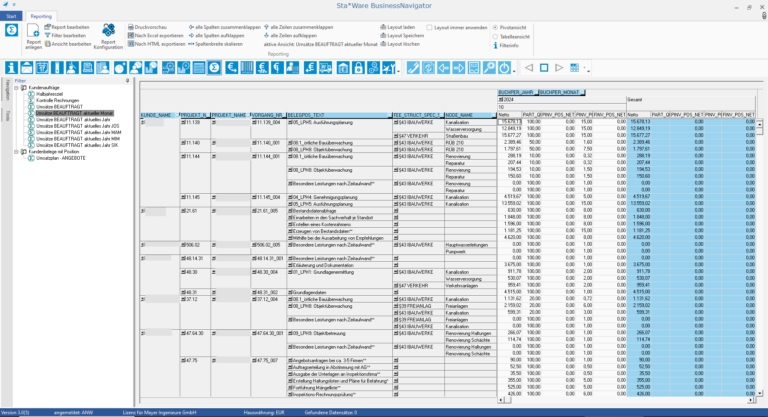
Task: Click the padlock toolbar icon
Action: click(358, 68)
